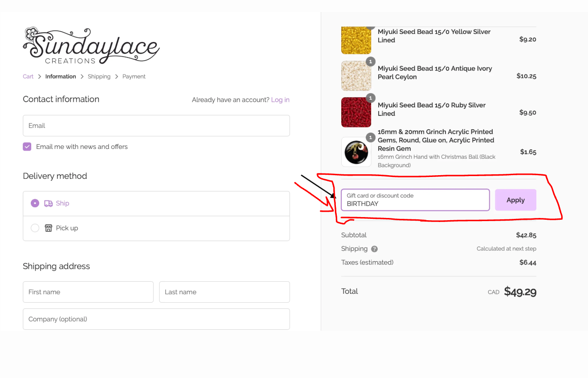Image resolution: width=588 pixels, height=378 pixels.
Task: Click the Yellow Silver Lined bead thumbnail
Action: pos(356,40)
